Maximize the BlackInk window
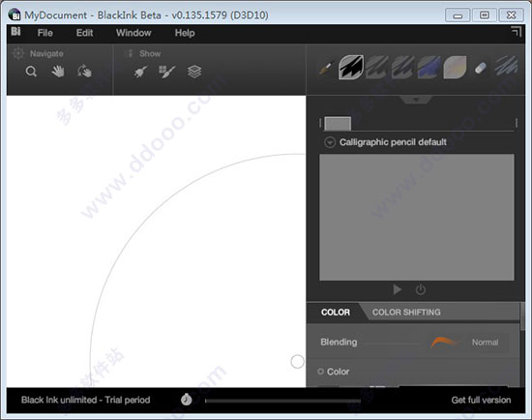Screen dimensions: 532x420 coord(485,15)
